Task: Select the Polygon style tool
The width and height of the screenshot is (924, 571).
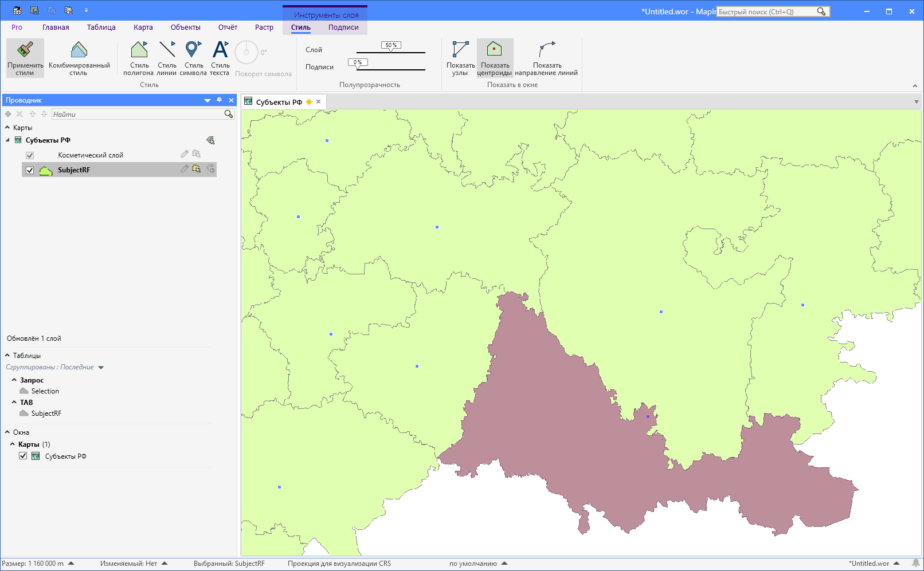Action: point(139,50)
